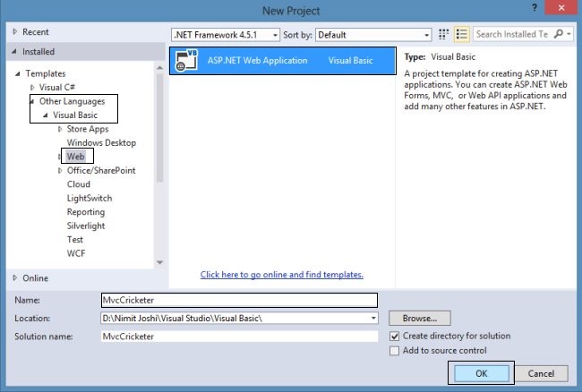
Task: Open search options dropdown arrow
Action: (x=569, y=34)
